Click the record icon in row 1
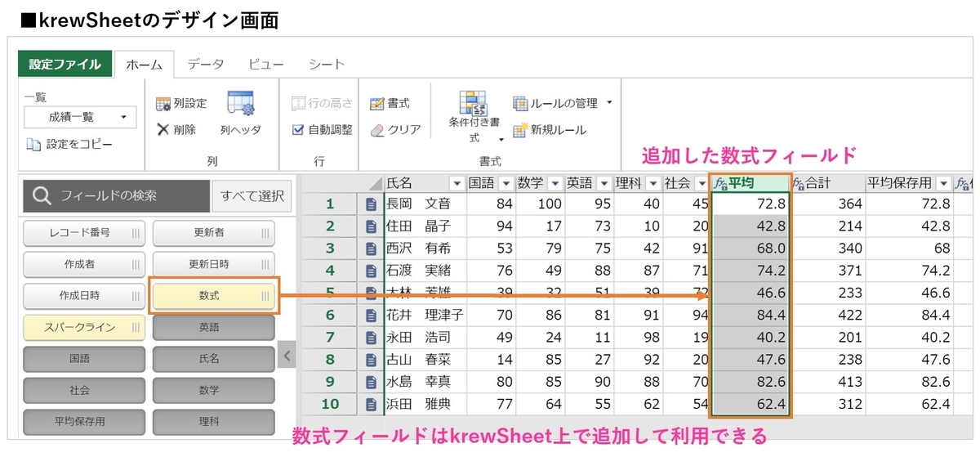The width and height of the screenshot is (980, 457). point(372,204)
